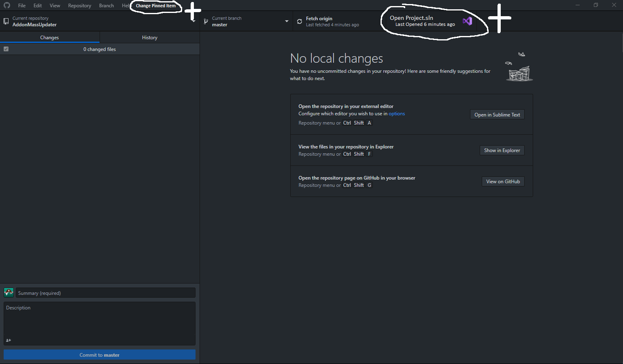This screenshot has width=623, height=364.
Task: Click the avatar icon beside the Summary field
Action: click(x=9, y=292)
